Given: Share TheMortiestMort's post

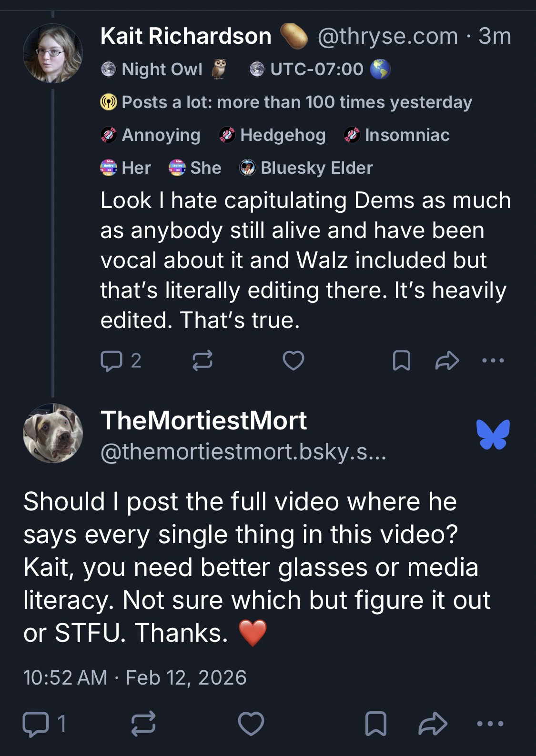Looking at the screenshot, I should (433, 724).
